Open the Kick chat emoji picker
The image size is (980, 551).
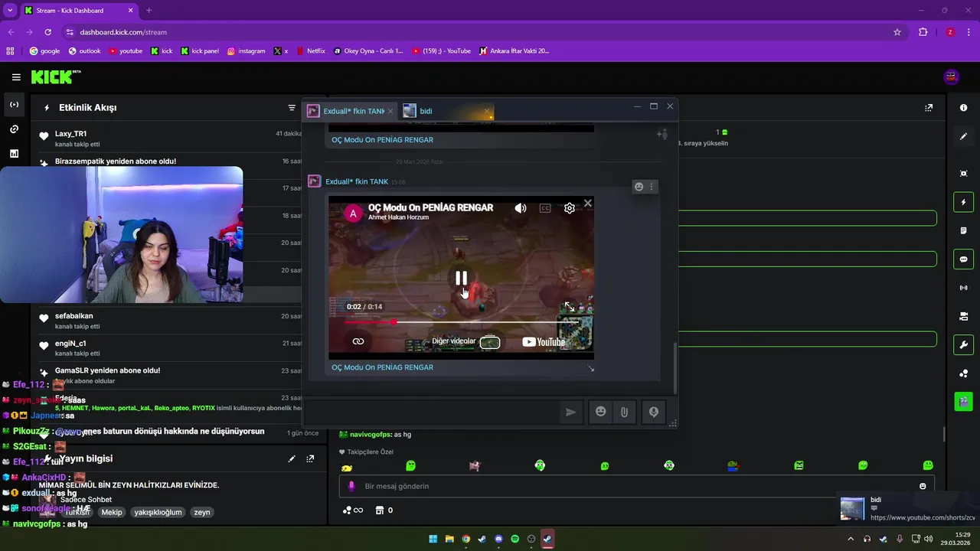923,487
